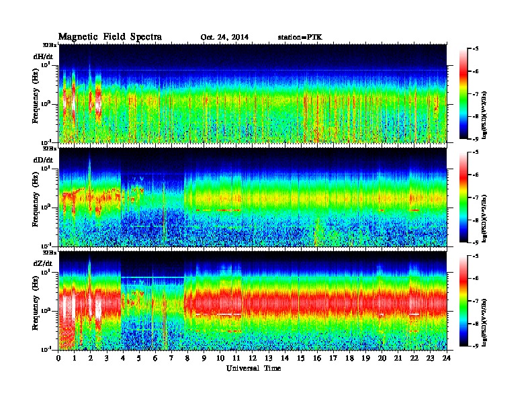532x411 pixels.
Task: Click the hour '20' time-axis tick label
Action: tap(382, 358)
